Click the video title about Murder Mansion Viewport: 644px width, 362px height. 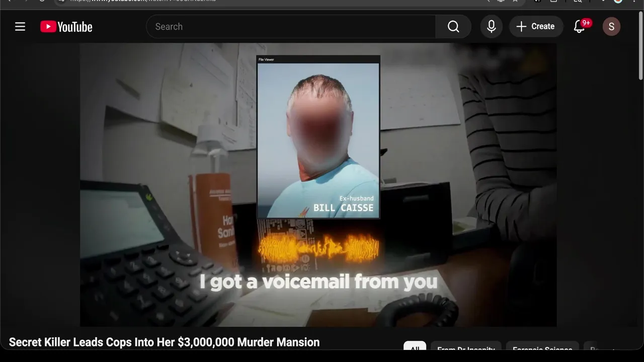(x=164, y=342)
